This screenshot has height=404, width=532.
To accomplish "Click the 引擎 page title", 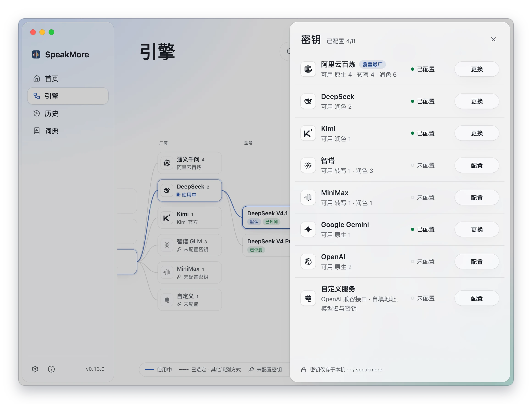I will tap(157, 52).
